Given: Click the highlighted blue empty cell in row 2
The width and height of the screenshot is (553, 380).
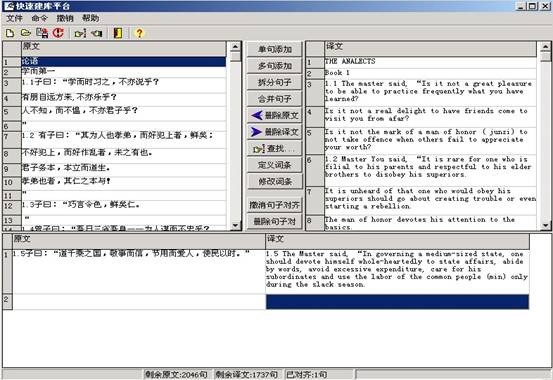Looking at the screenshot, I should pos(397,302).
